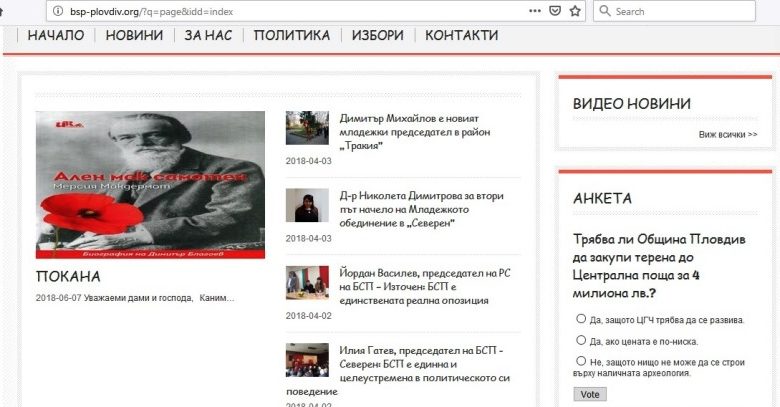
Task: Follow the 'Виж всички >>' link
Action: tap(728, 134)
